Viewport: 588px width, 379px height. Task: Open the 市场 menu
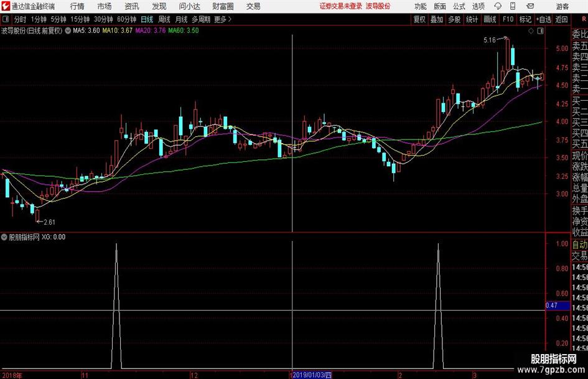(x=105, y=6)
